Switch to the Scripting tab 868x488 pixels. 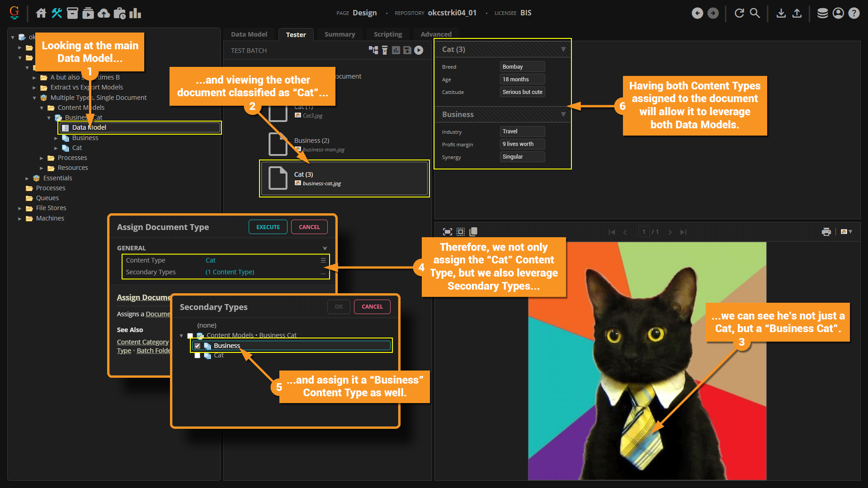pyautogui.click(x=387, y=34)
